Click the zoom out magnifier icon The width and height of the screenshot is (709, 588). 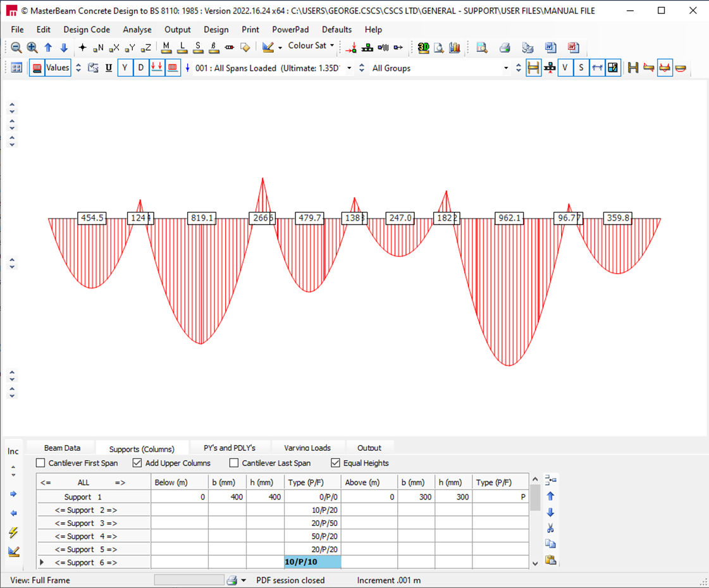tap(16, 47)
